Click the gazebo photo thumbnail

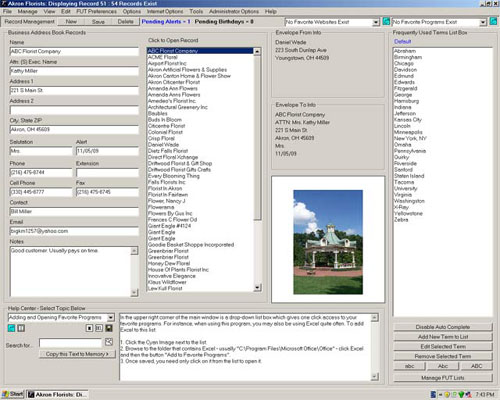328,242
